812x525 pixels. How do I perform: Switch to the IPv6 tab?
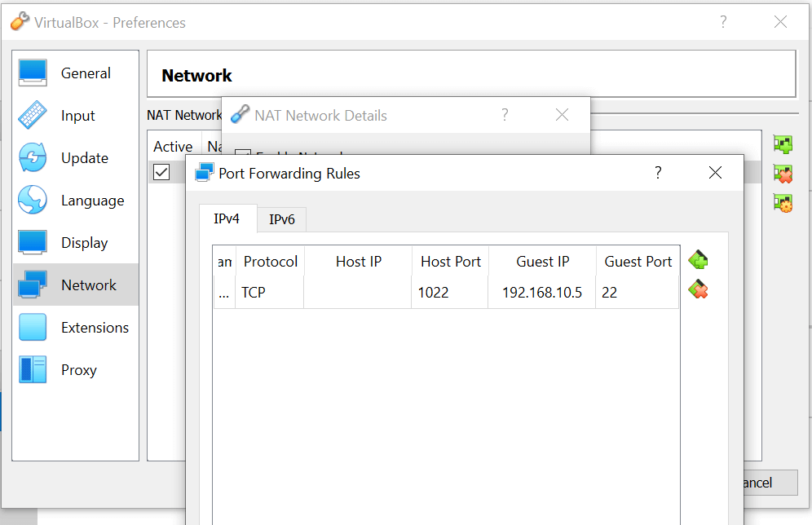click(282, 219)
